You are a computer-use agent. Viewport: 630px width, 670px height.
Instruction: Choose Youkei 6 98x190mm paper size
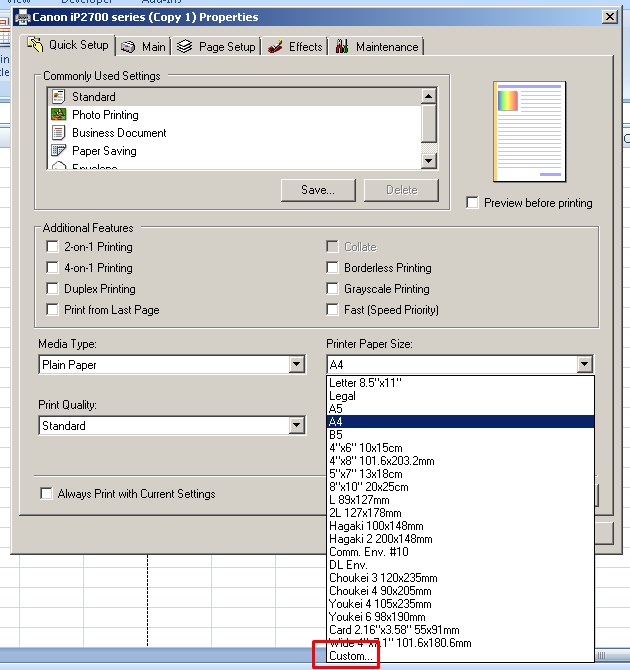coord(460,617)
